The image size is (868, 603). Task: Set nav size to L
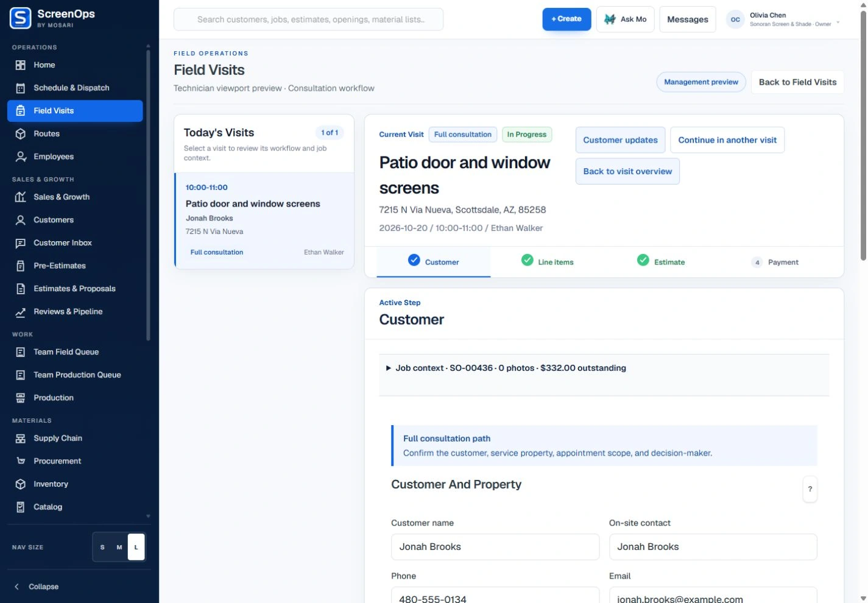(136, 547)
